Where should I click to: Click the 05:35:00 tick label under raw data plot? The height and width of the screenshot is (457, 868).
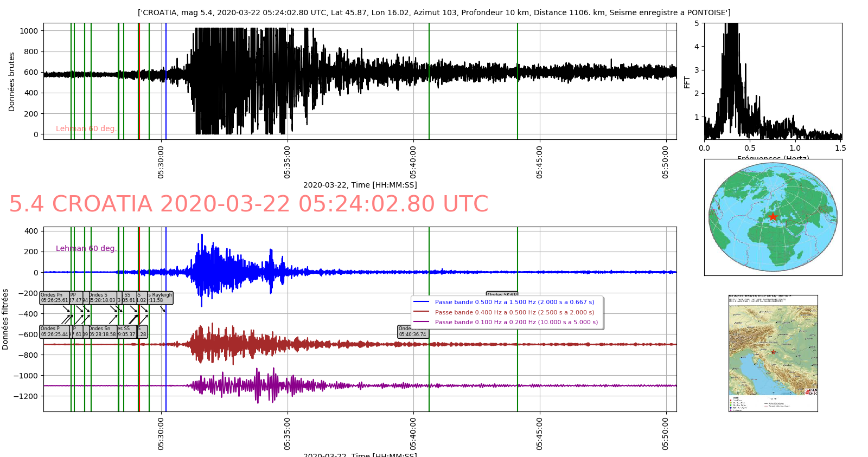tap(287, 162)
